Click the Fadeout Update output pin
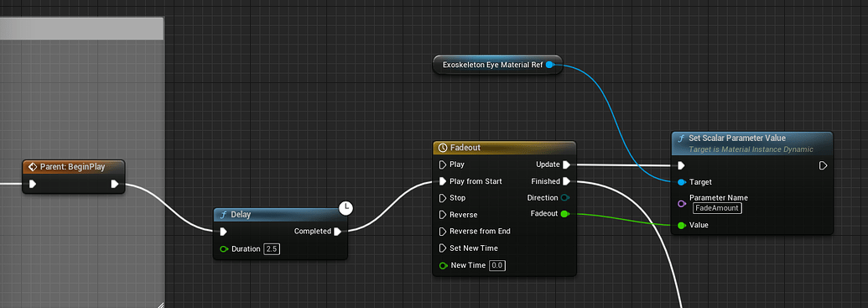Viewport: 868px width, 308px height. pyautogui.click(x=566, y=164)
